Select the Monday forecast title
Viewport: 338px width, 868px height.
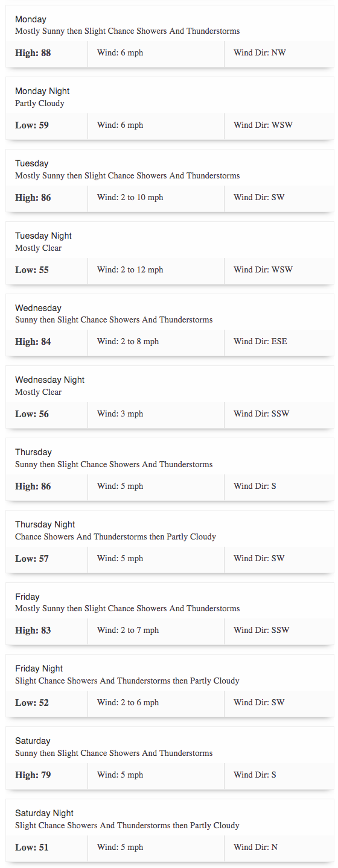coord(31,19)
